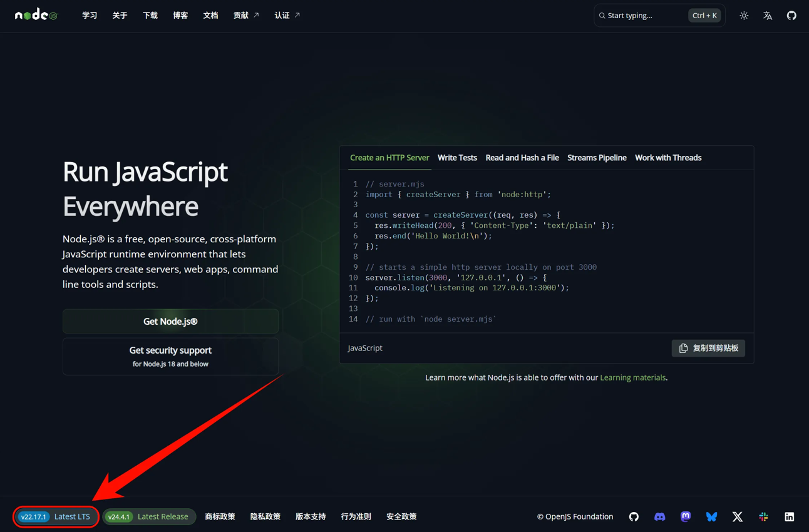The width and height of the screenshot is (809, 532).
Task: Open the 认证 external link
Action: pyautogui.click(x=287, y=16)
